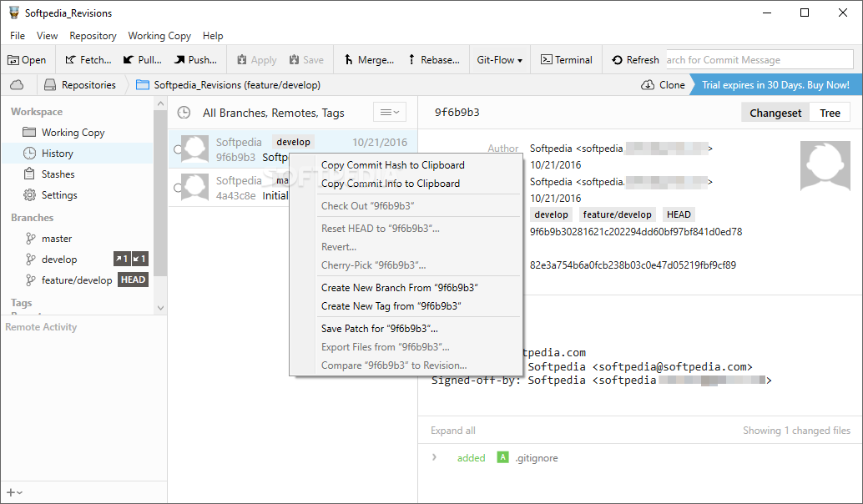The image size is (863, 504).
Task: Open the Working Copy menu
Action: (x=159, y=36)
